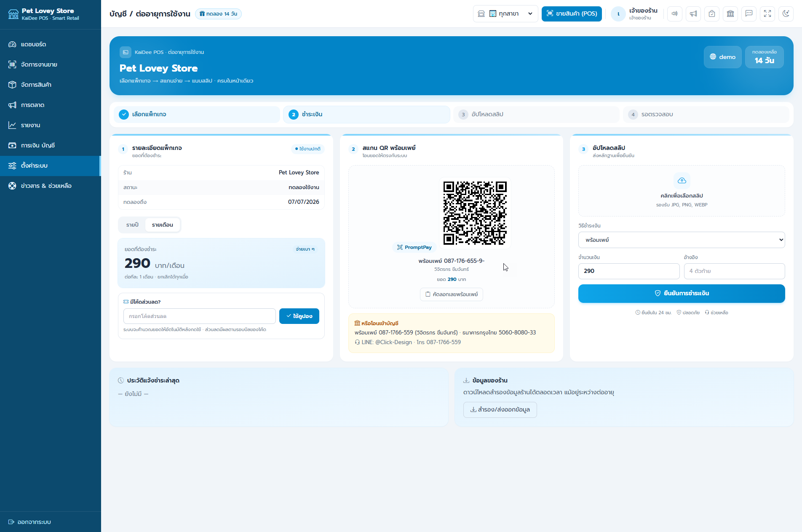The image size is (802, 532).
Task: Open รายงาน reports in sidebar
Action: [50, 125]
